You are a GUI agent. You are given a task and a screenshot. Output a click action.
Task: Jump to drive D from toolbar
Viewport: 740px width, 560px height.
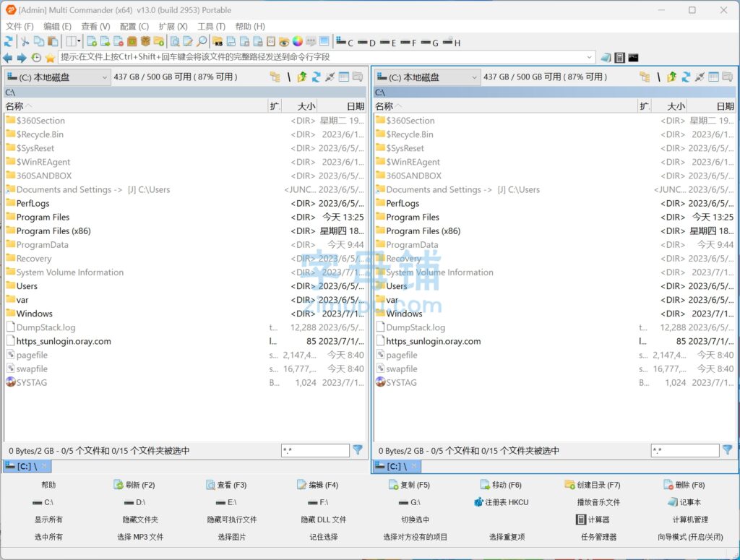[x=366, y=43]
